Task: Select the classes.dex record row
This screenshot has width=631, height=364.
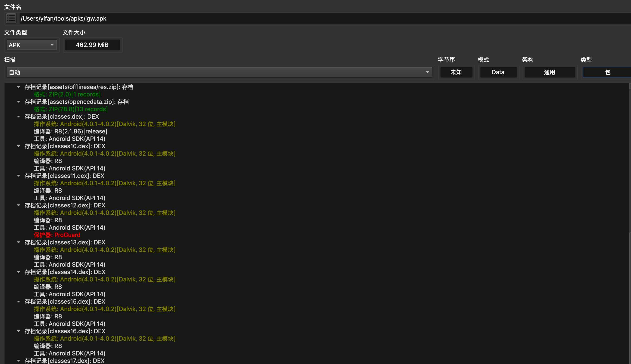Action: [x=62, y=117]
